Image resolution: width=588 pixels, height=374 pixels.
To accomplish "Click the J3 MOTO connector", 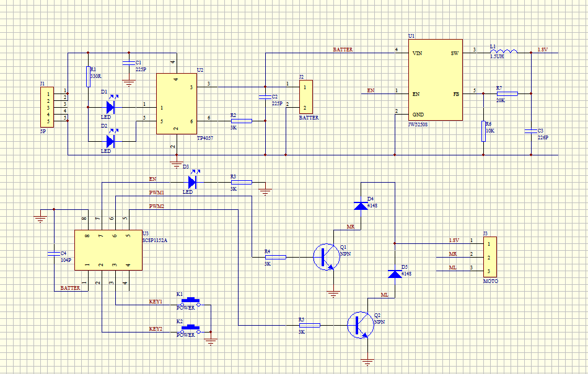I will click(x=490, y=256).
